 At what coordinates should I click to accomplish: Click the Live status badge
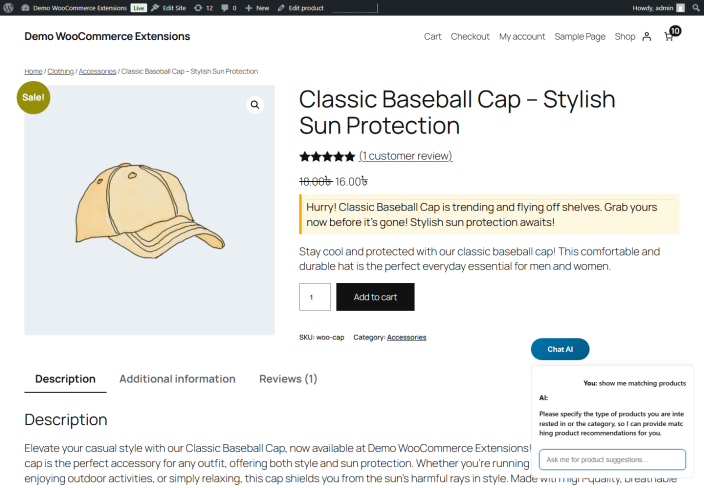point(139,8)
